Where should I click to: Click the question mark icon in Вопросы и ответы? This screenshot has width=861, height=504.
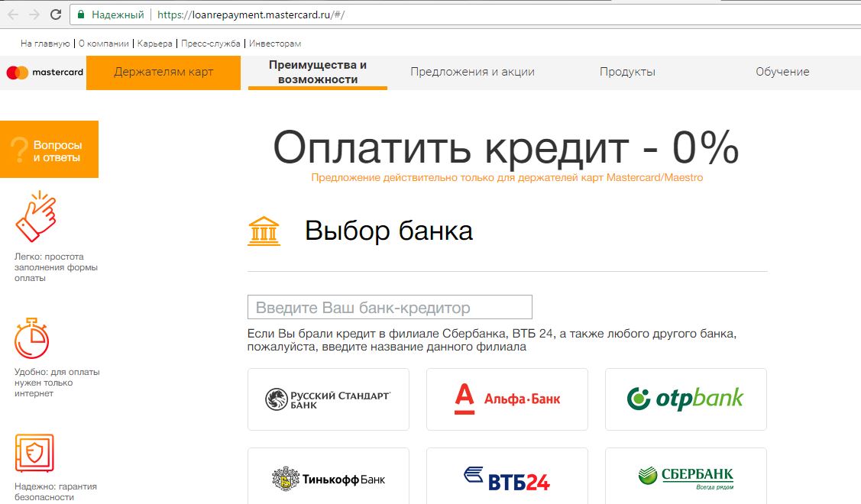(19, 150)
